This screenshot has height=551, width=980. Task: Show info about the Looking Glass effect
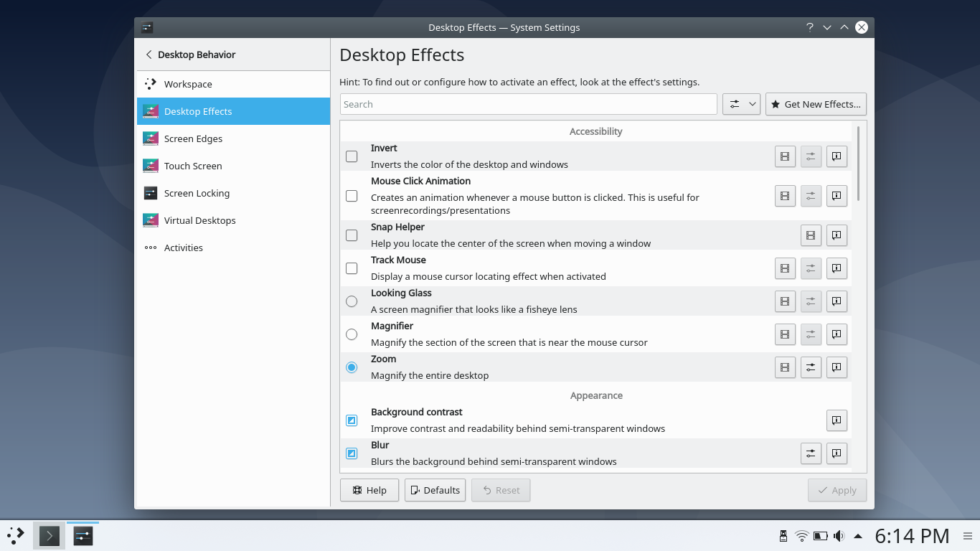[x=837, y=301]
